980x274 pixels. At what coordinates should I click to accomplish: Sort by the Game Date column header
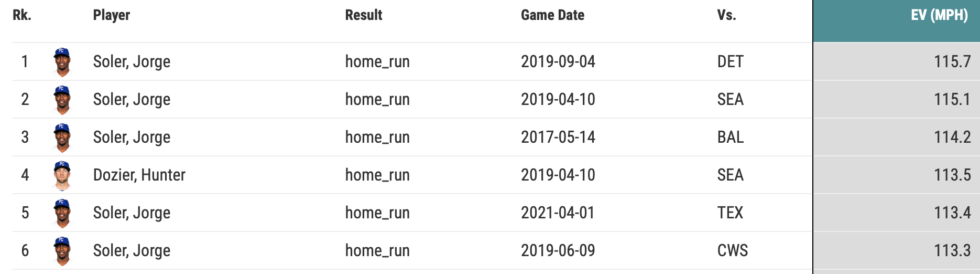[x=552, y=15]
